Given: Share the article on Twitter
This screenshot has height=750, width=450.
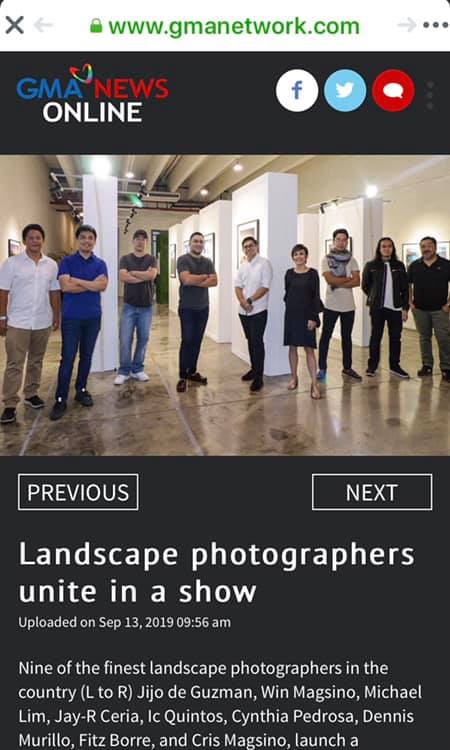Looking at the screenshot, I should (x=345, y=90).
